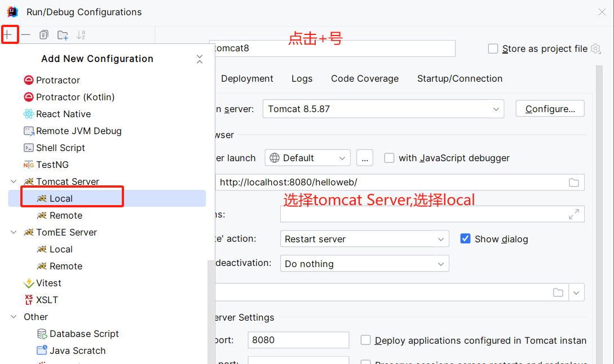This screenshot has width=614, height=364.
Task: Click the HTTP port field showing 8080
Action: point(298,340)
